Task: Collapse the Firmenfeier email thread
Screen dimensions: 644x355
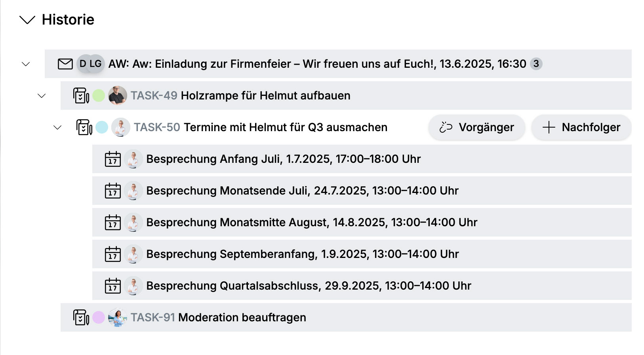Action: pos(26,64)
